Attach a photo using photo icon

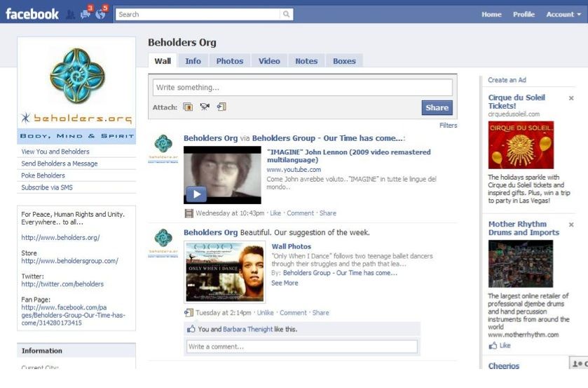(x=188, y=107)
